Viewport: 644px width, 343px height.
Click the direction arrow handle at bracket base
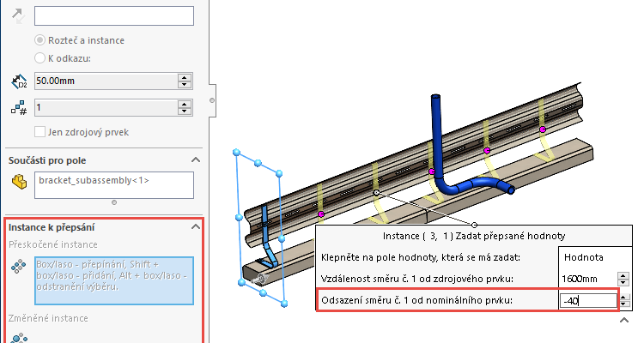[260, 280]
